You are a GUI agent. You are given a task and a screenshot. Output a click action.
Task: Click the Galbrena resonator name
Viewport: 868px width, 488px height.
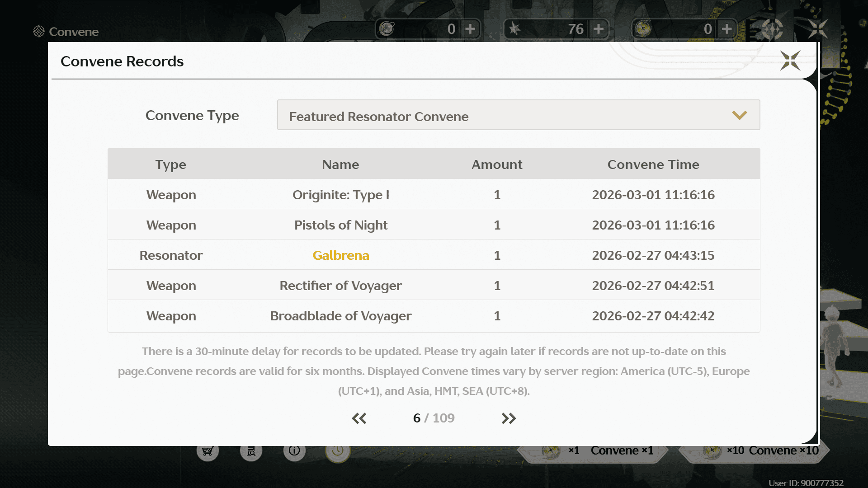340,255
